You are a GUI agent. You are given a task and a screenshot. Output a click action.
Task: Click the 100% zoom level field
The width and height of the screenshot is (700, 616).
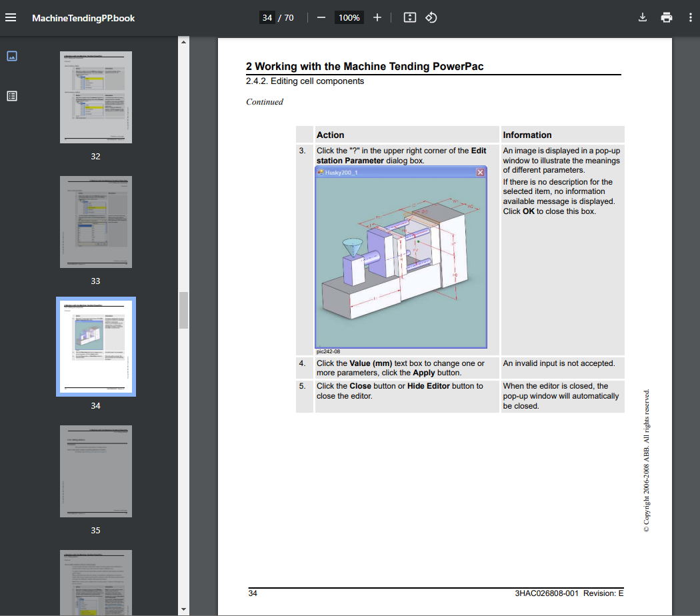(x=349, y=17)
